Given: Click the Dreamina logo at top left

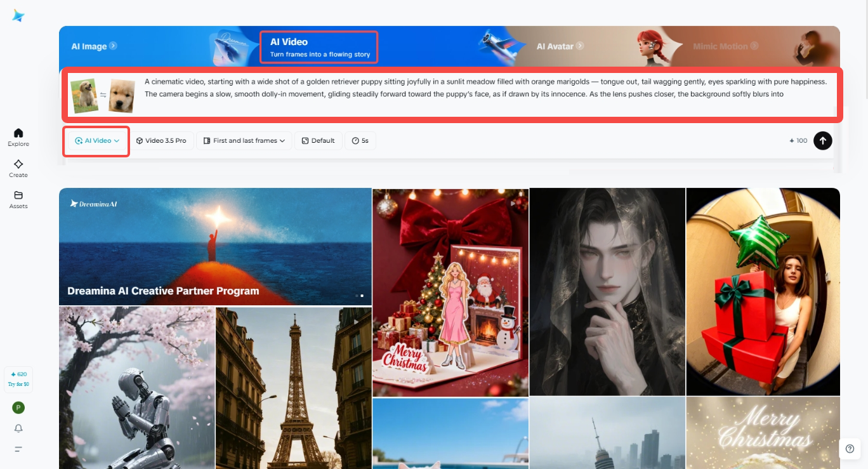Looking at the screenshot, I should point(17,15).
